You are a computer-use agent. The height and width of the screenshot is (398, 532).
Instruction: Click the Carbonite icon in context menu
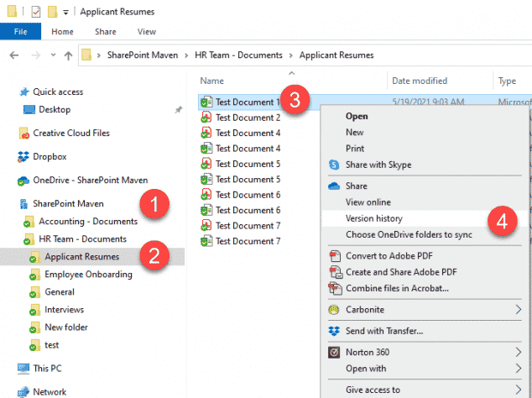pos(334,310)
